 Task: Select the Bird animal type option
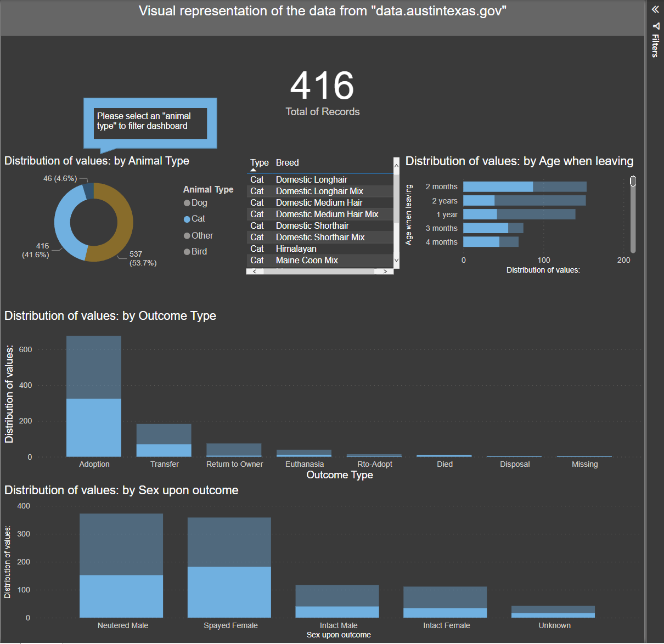pos(187,251)
